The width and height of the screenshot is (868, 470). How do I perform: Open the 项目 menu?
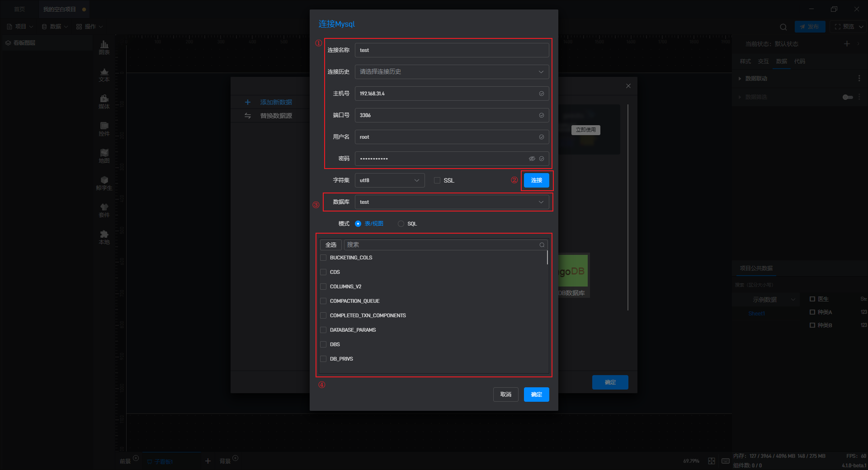click(x=20, y=27)
